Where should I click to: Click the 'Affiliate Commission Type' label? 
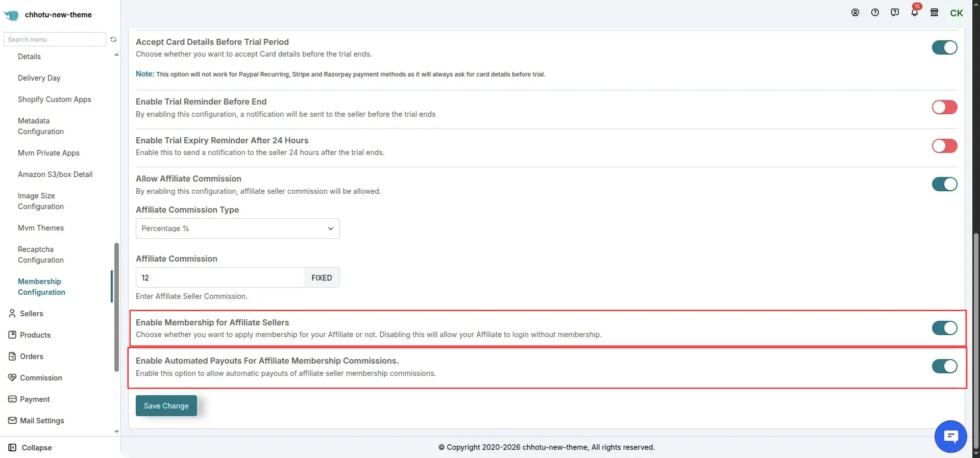187,210
